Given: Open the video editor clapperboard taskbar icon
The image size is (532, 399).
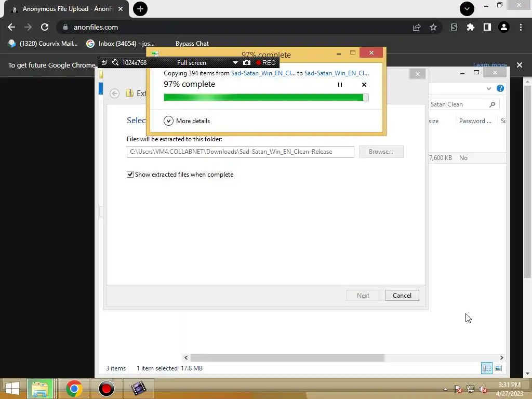Looking at the screenshot, I should click(138, 389).
